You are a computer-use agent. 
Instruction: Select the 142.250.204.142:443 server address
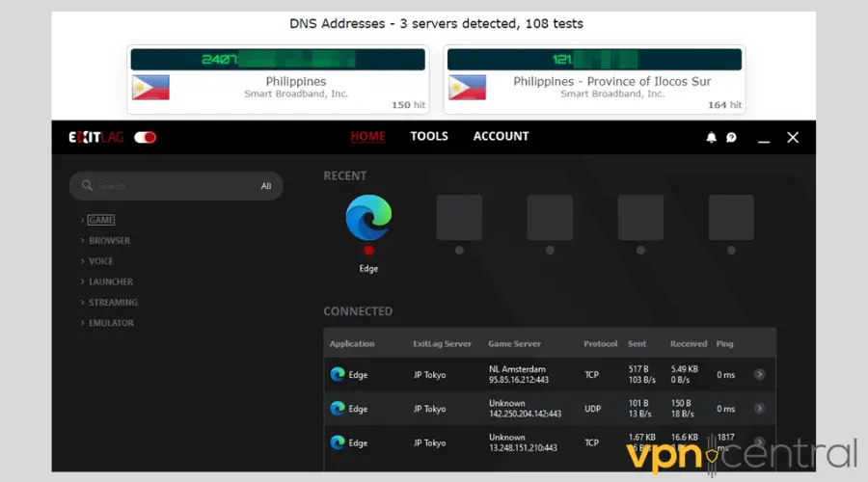526,414
